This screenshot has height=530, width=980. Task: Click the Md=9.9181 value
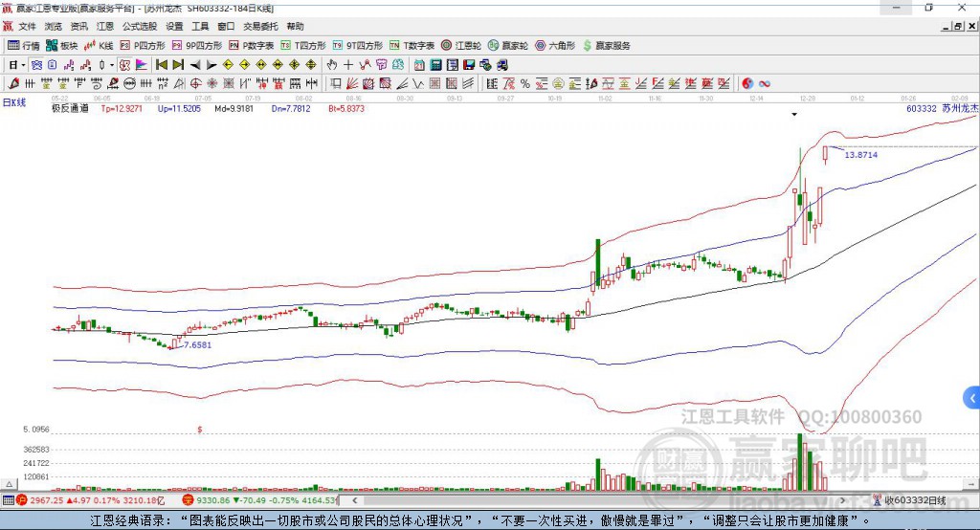click(x=234, y=109)
